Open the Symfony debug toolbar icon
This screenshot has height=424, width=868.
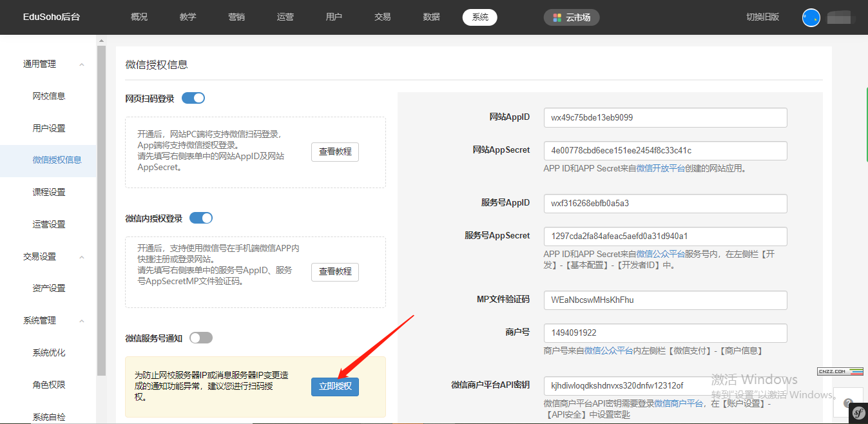coord(858,414)
